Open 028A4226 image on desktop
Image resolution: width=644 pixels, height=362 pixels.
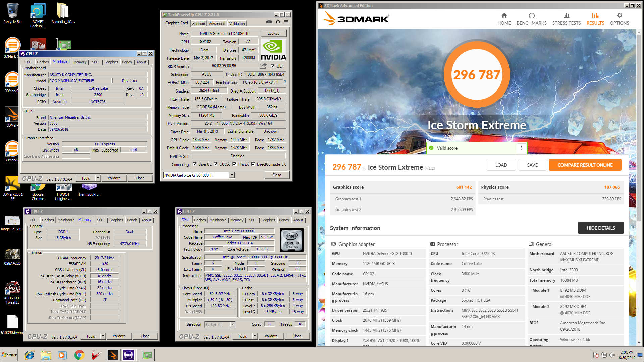12,257
